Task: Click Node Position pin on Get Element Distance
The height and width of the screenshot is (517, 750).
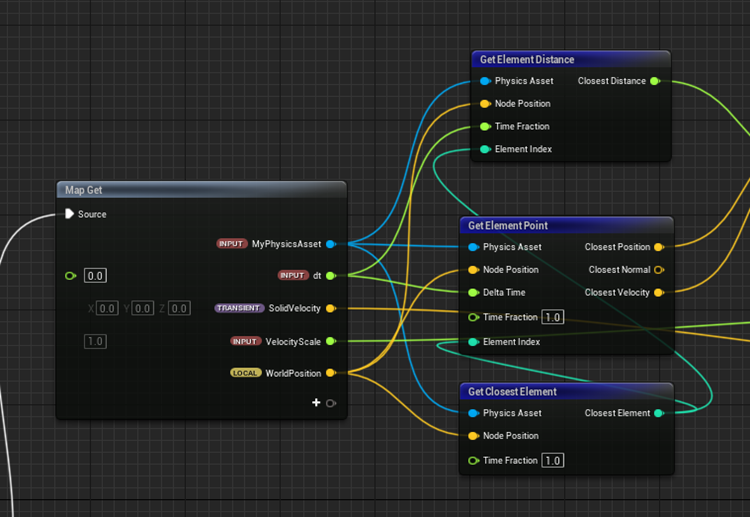Action: point(485,104)
